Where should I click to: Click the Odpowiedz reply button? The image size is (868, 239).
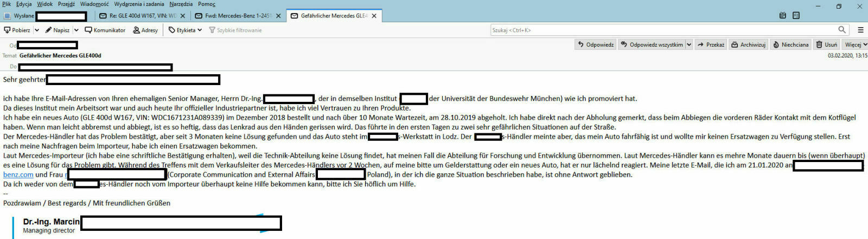pyautogui.click(x=596, y=44)
